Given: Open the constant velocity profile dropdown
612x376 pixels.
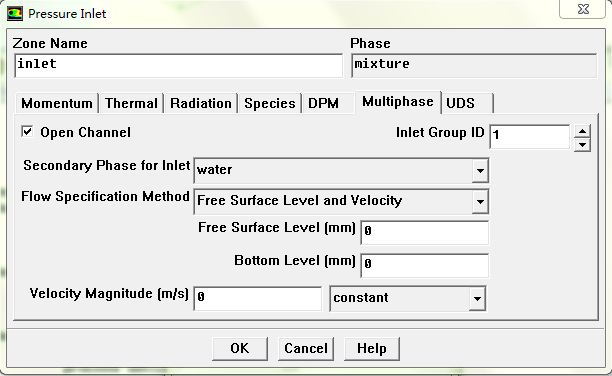Looking at the screenshot, I should click(477, 299).
